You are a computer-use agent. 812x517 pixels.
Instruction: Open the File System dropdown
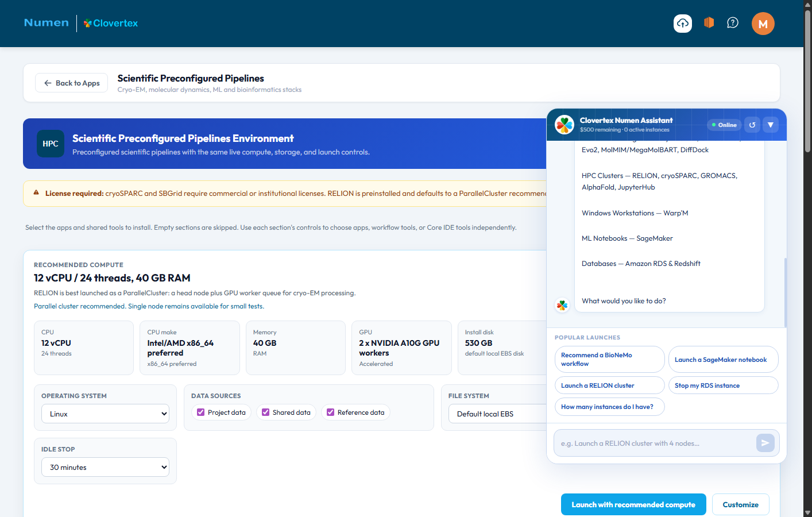497,414
